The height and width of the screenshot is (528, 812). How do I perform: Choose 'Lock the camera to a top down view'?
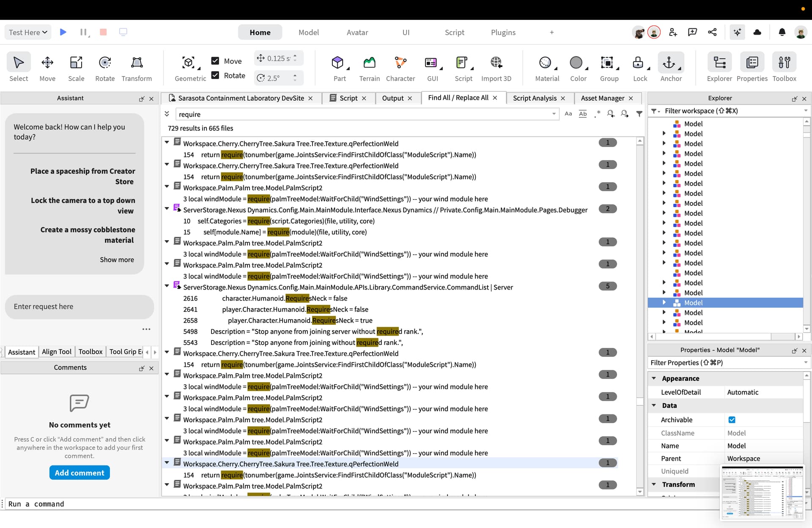pos(83,205)
